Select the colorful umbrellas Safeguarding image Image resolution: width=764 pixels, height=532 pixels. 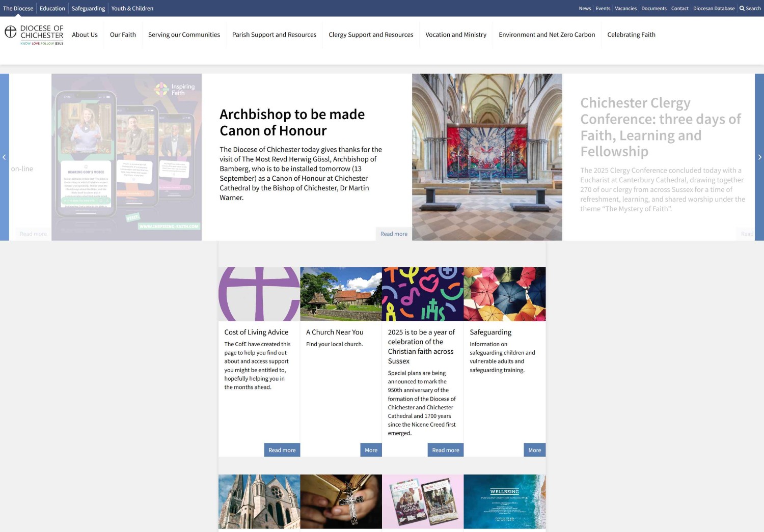[504, 294]
